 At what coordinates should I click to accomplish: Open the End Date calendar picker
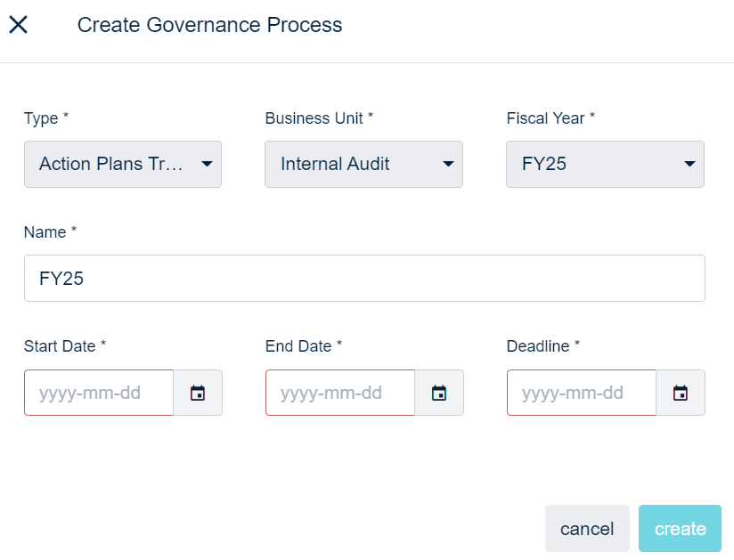tap(439, 393)
